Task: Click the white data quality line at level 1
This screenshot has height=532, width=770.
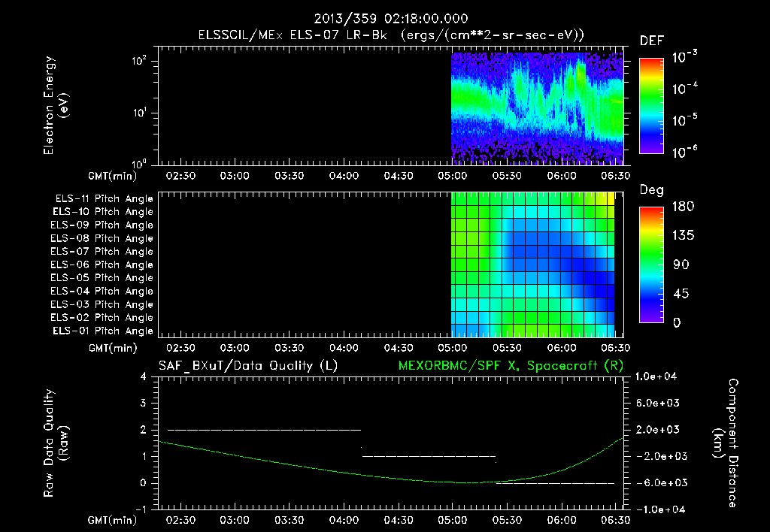Action: [x=429, y=456]
